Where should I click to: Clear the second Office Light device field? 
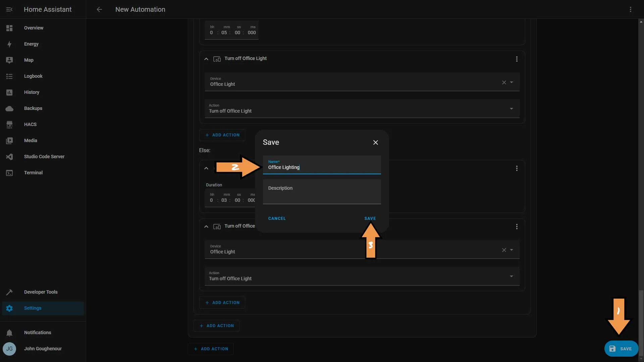[504, 250]
